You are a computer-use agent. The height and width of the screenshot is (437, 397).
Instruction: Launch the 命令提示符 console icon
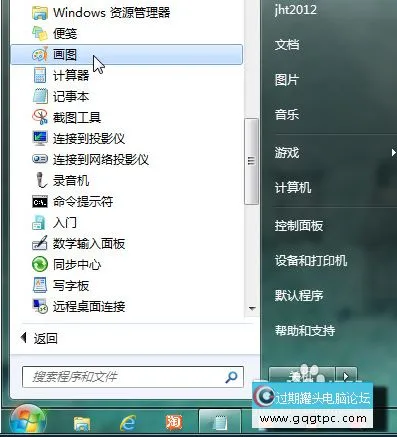pos(40,202)
